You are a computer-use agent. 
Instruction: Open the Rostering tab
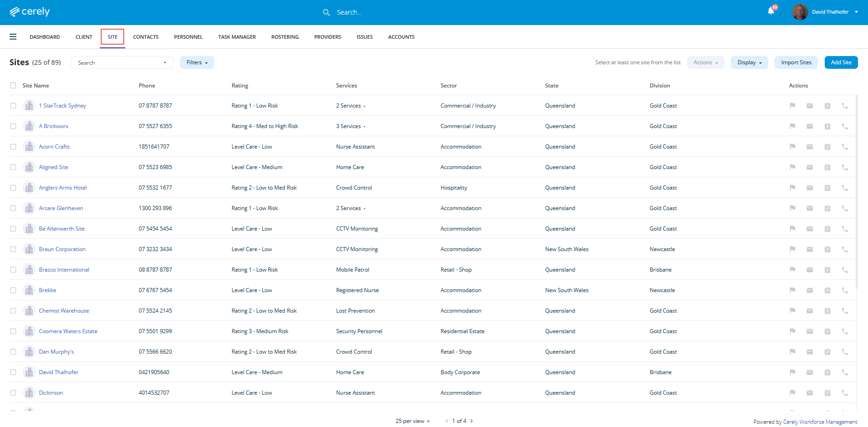point(285,37)
